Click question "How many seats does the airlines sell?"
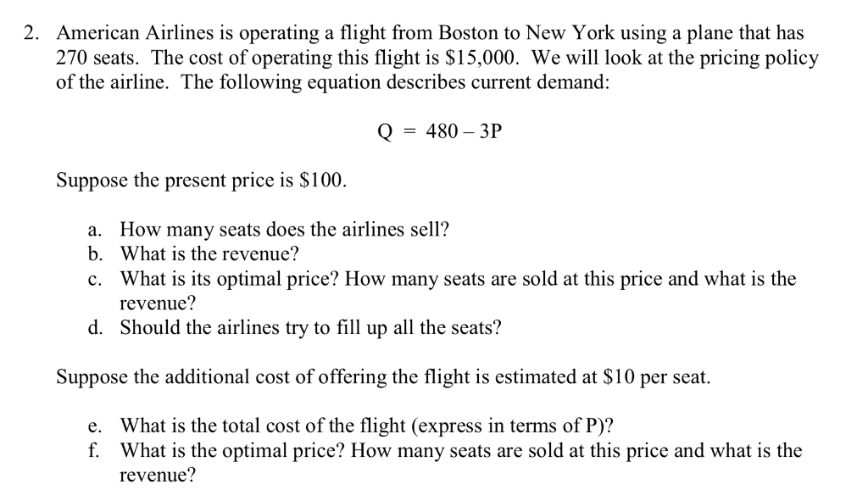This screenshot has height=501, width=868. coord(284,230)
